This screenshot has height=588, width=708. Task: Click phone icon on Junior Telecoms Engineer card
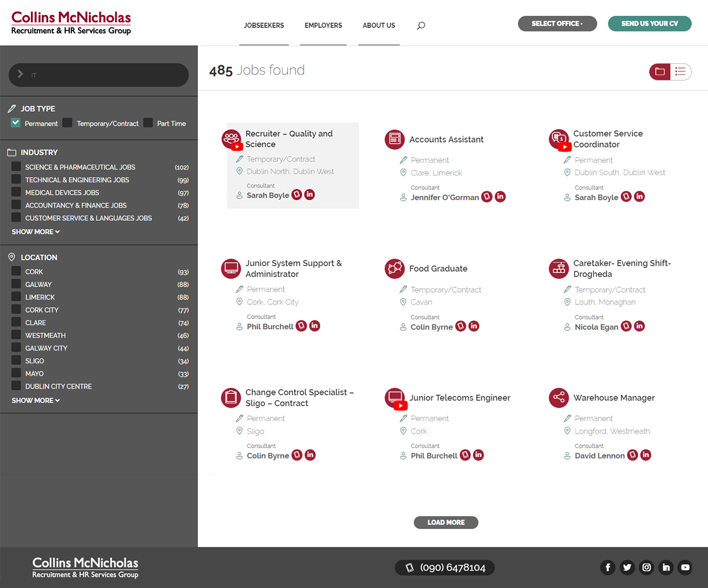click(465, 455)
